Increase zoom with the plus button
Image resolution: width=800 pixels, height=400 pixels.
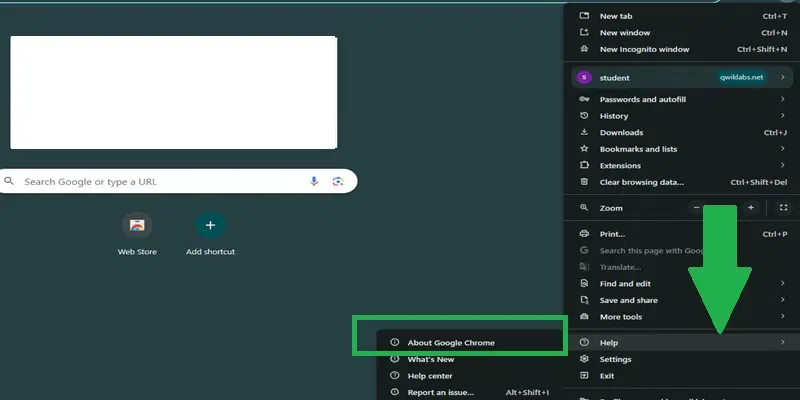coord(751,208)
